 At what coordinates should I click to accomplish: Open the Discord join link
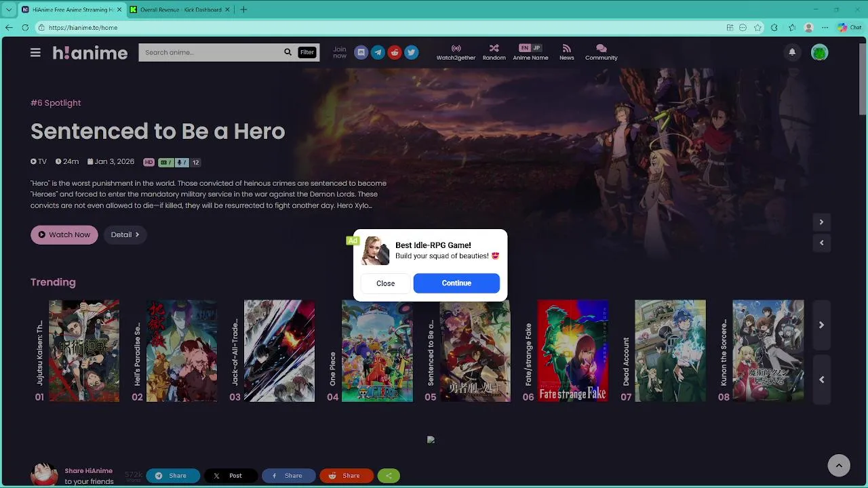361,52
